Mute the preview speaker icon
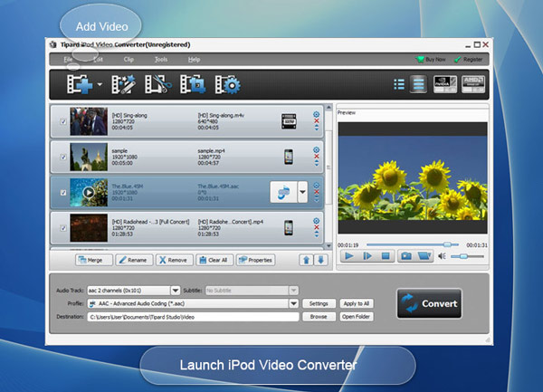The width and height of the screenshot is (543, 392). pyautogui.click(x=442, y=256)
